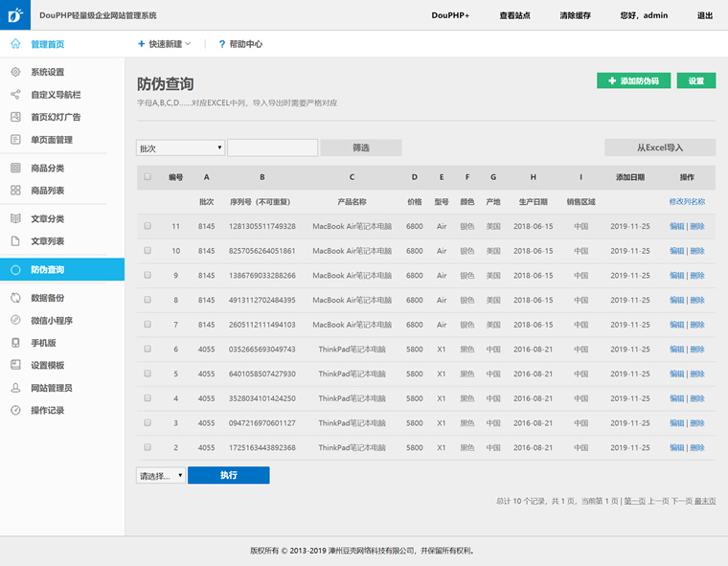Open 系统设置 in the sidebar
The width and height of the screenshot is (728, 566).
(x=47, y=72)
